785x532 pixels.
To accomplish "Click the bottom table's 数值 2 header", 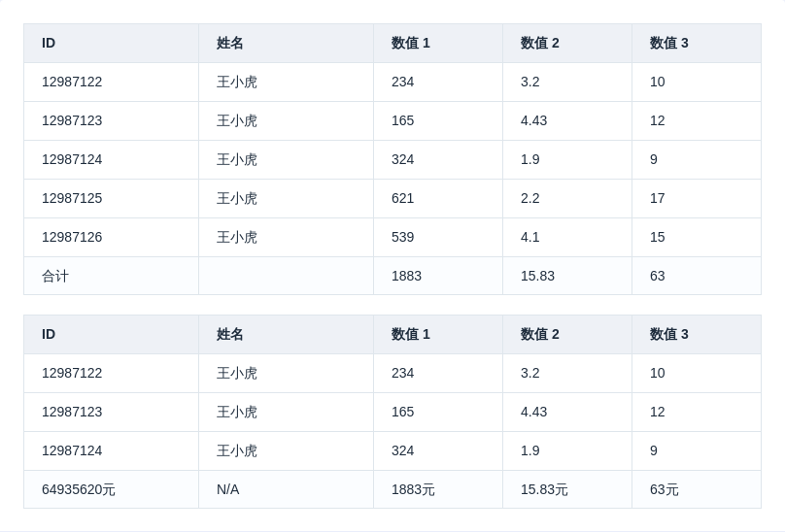I will click(x=539, y=334).
